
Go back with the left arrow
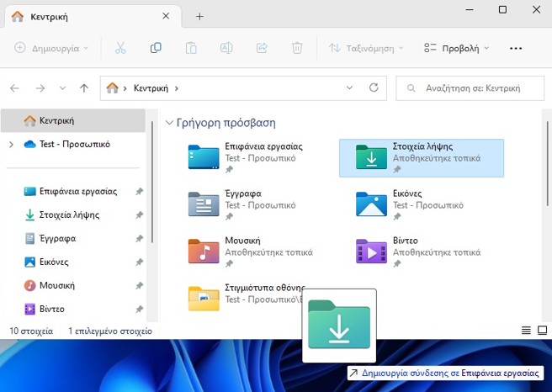pos(14,88)
